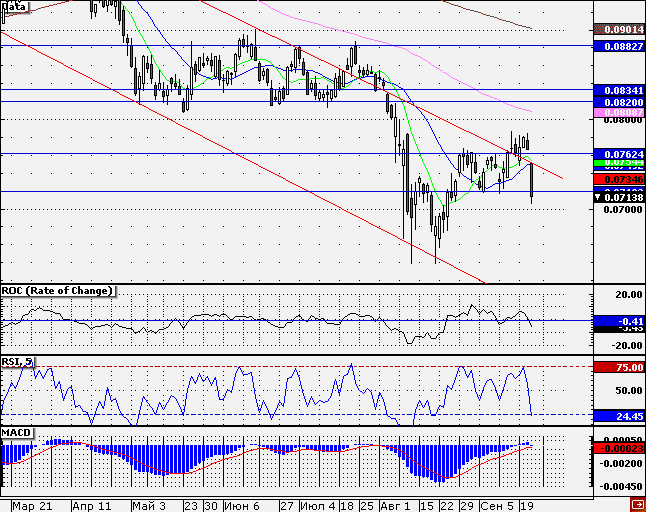Screen dimensions: 646x512
Task: Click the brown 0.09014 price marker
Action: [617, 30]
